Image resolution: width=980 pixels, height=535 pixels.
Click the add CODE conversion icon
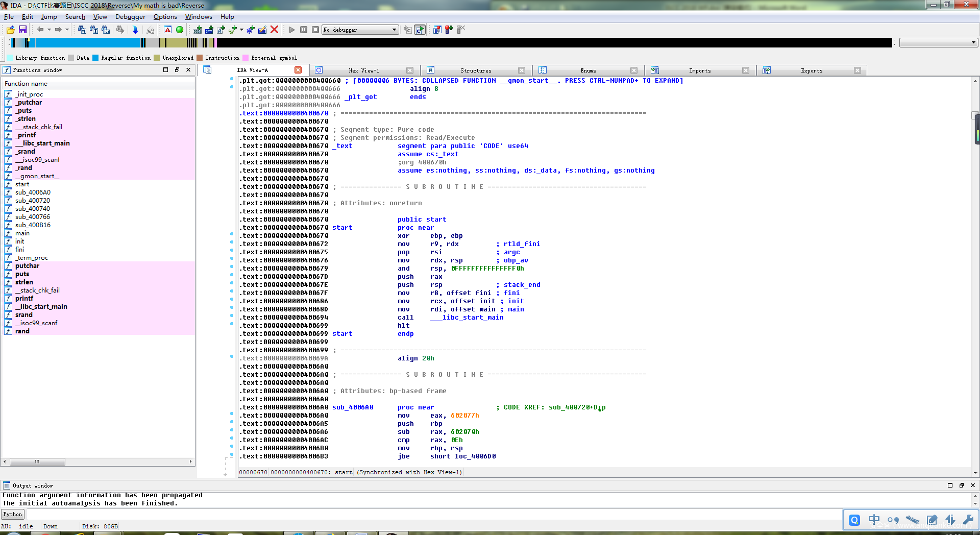coord(198,30)
